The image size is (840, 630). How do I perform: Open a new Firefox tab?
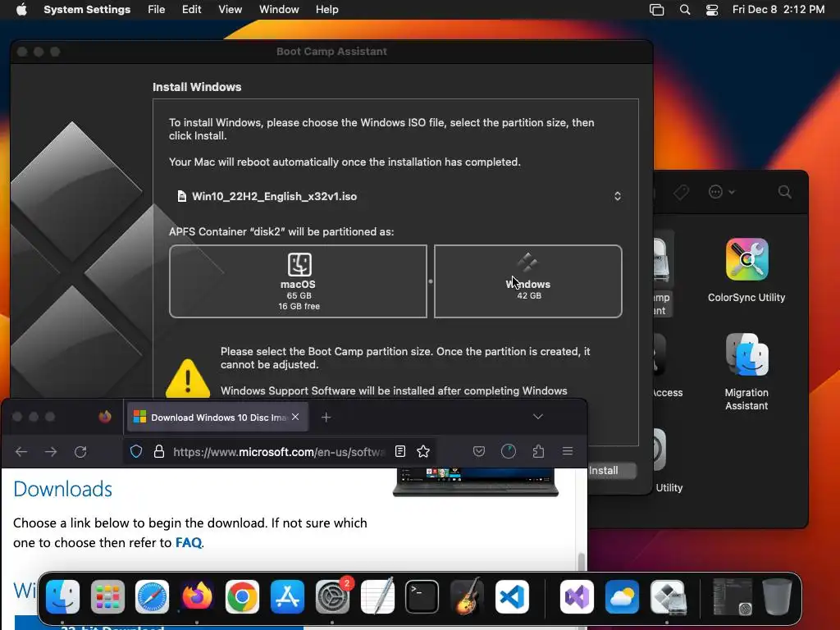pos(326,417)
